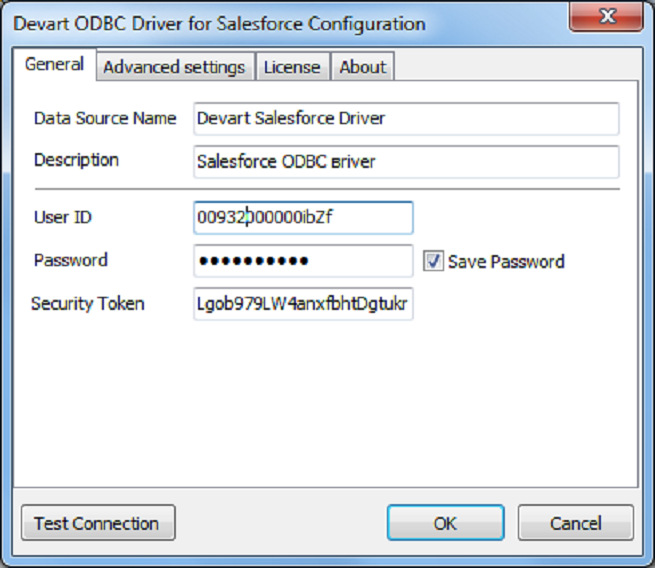Screen dimensions: 655x568
Task: Click the User ID input field
Action: 303,218
